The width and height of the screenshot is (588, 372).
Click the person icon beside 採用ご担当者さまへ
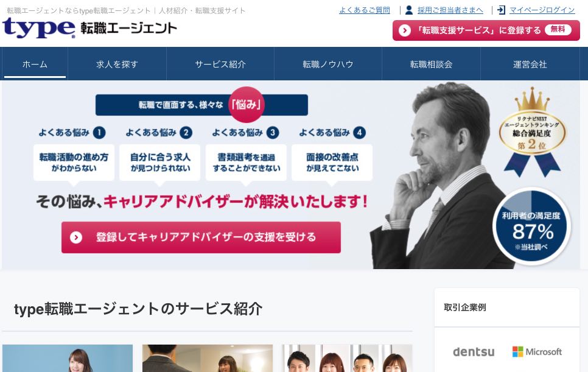409,10
